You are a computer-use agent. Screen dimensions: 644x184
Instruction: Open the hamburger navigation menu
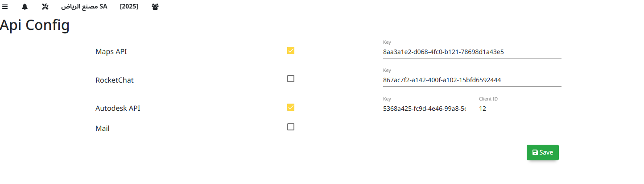coord(5,7)
